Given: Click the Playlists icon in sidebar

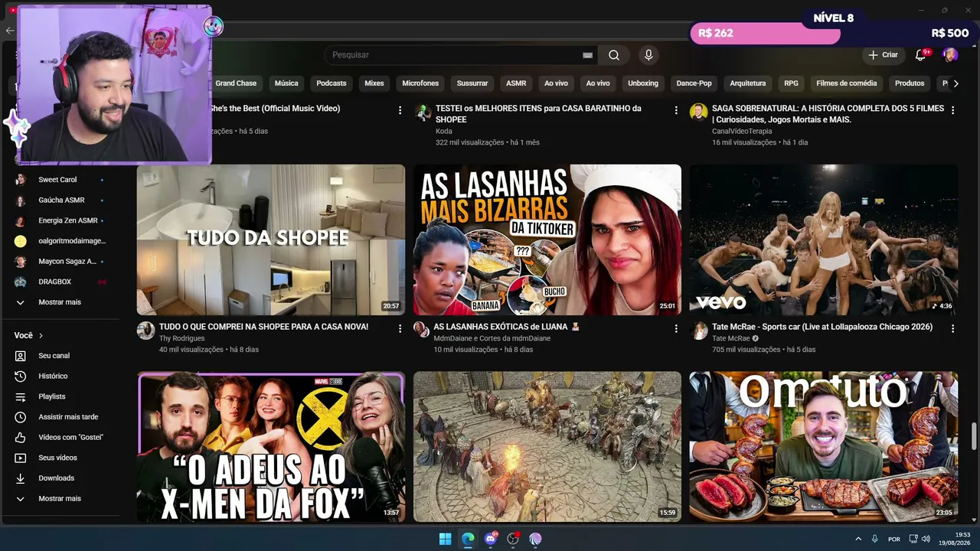Looking at the screenshot, I should tap(21, 396).
